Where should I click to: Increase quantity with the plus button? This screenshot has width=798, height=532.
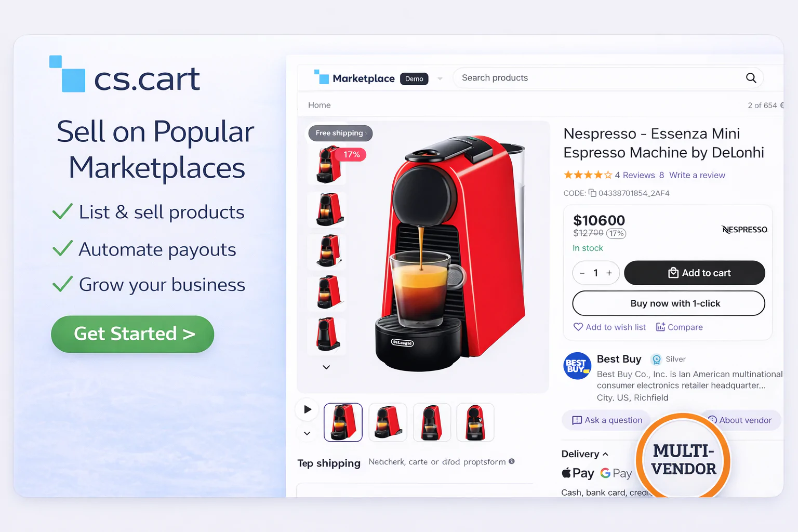pyautogui.click(x=609, y=273)
